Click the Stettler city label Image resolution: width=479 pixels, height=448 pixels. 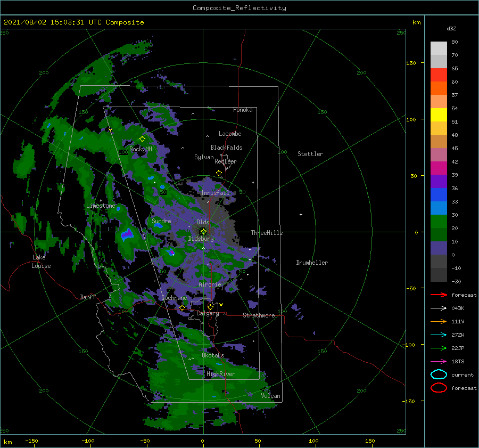(310, 154)
